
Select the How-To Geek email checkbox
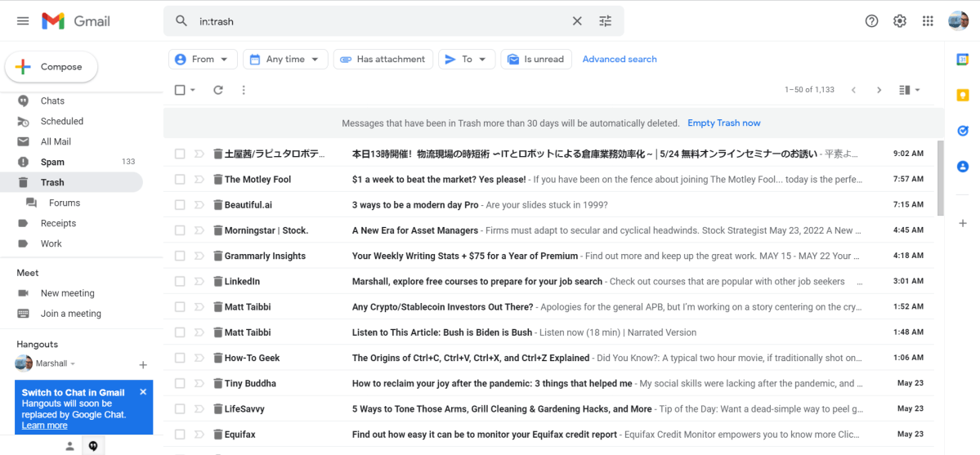(180, 358)
